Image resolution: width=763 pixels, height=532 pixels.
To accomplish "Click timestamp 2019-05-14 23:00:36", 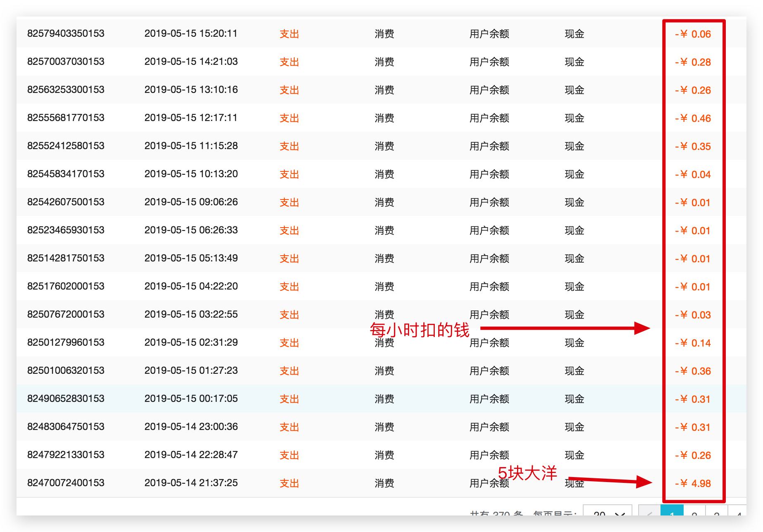I will (x=191, y=427).
